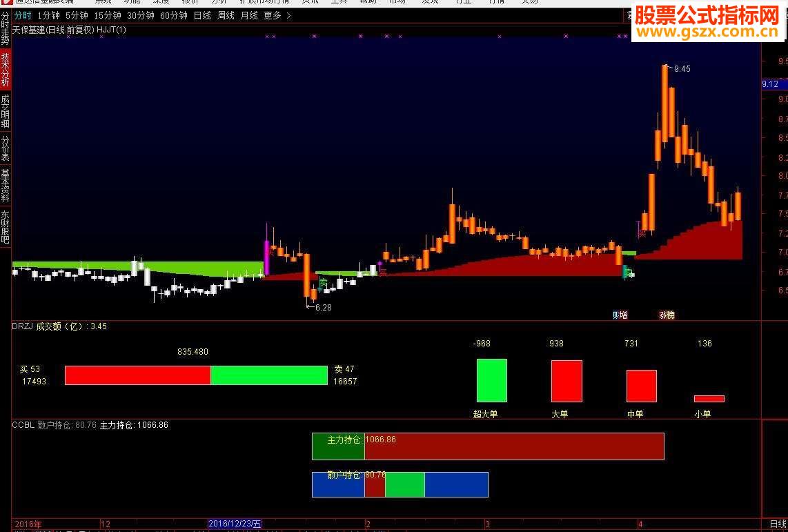Show 基本资料 from the sidebar

5,186
